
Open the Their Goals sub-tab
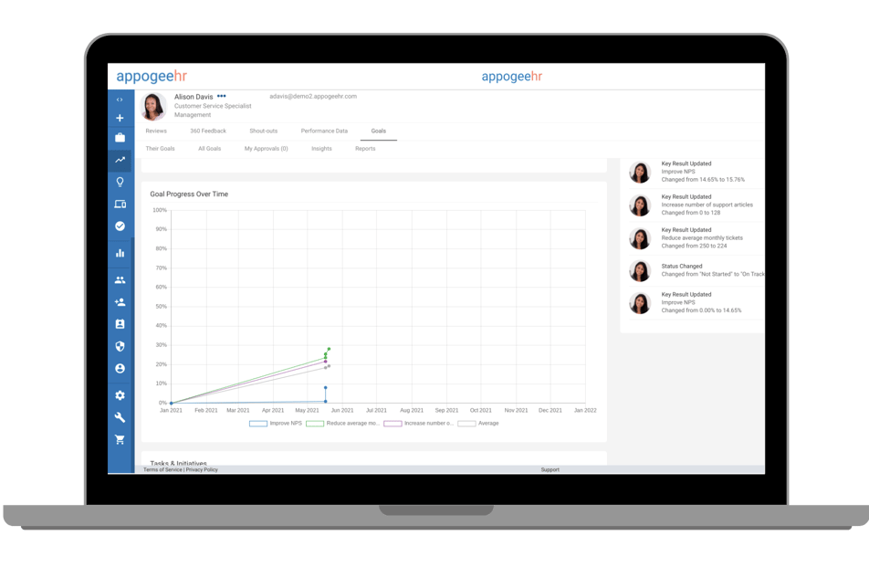(x=160, y=149)
